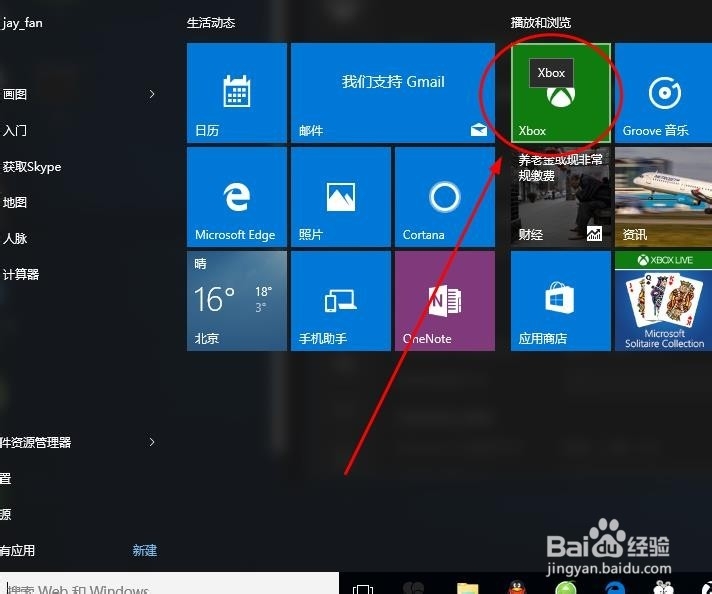This screenshot has height=594, width=712.
Task: Open Task View on the taskbar
Action: 363,589
